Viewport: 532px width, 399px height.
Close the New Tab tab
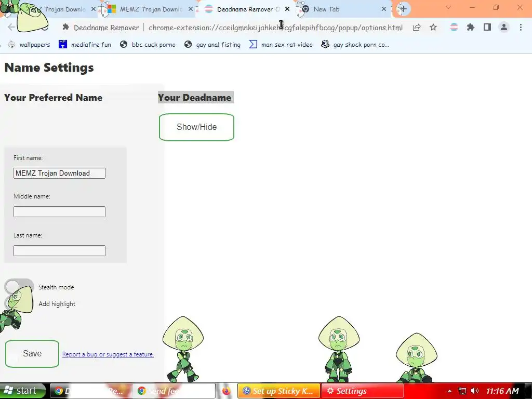384,9
